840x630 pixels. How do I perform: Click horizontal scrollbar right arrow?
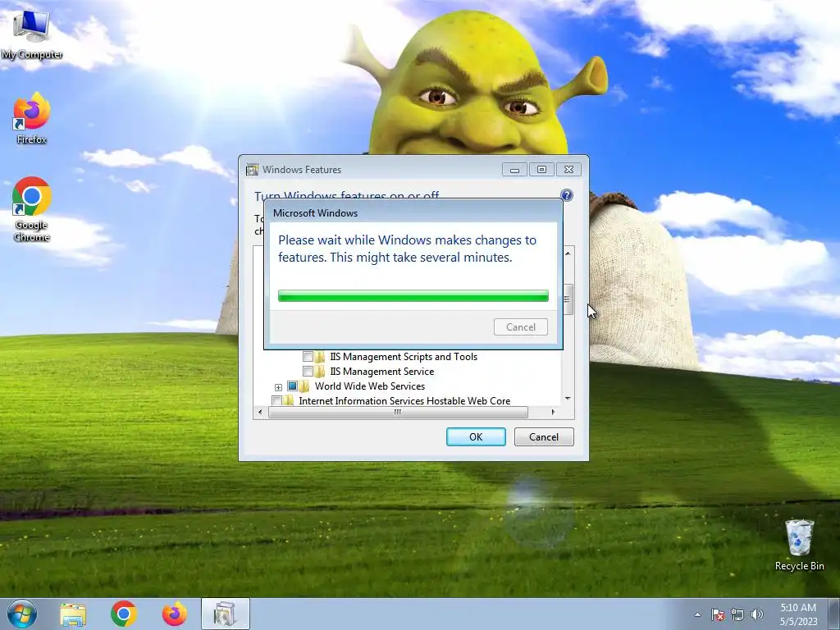coord(554,412)
